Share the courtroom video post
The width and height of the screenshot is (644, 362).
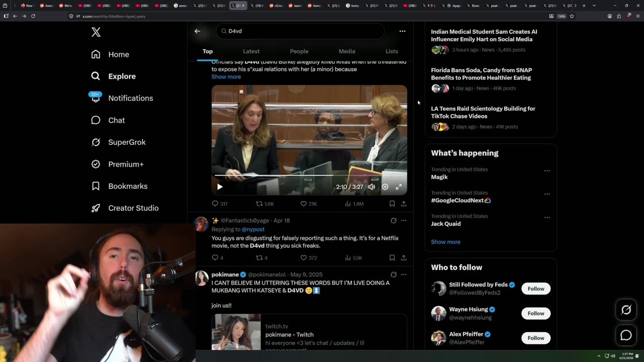(x=404, y=204)
